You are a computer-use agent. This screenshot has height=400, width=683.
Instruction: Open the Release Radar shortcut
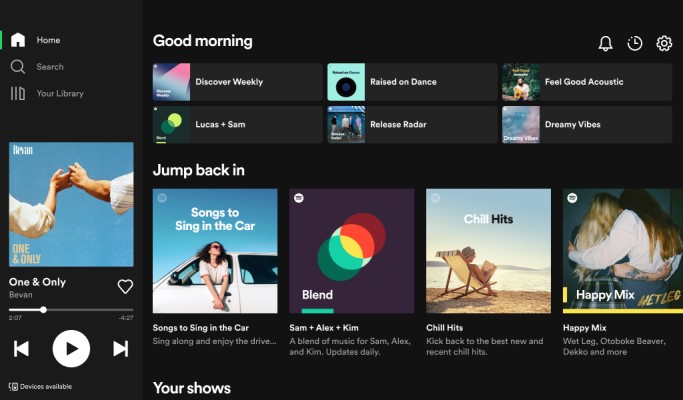(412, 125)
